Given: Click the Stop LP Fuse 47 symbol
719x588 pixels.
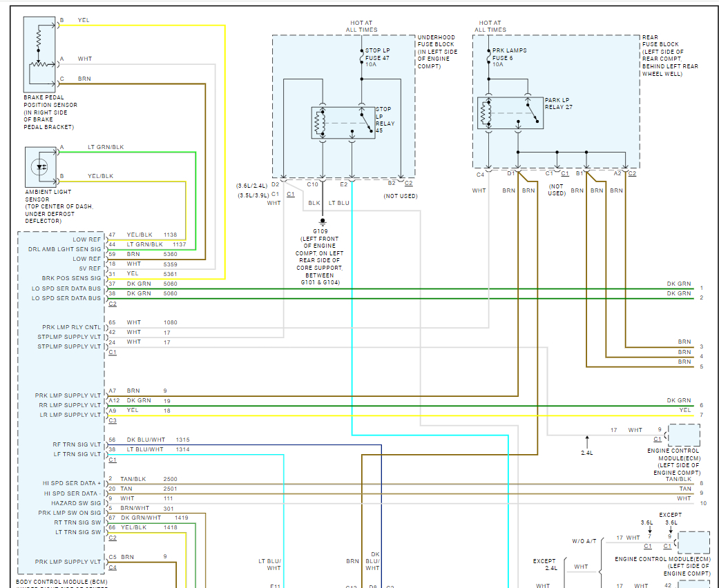Looking at the screenshot, I should coord(361,60).
